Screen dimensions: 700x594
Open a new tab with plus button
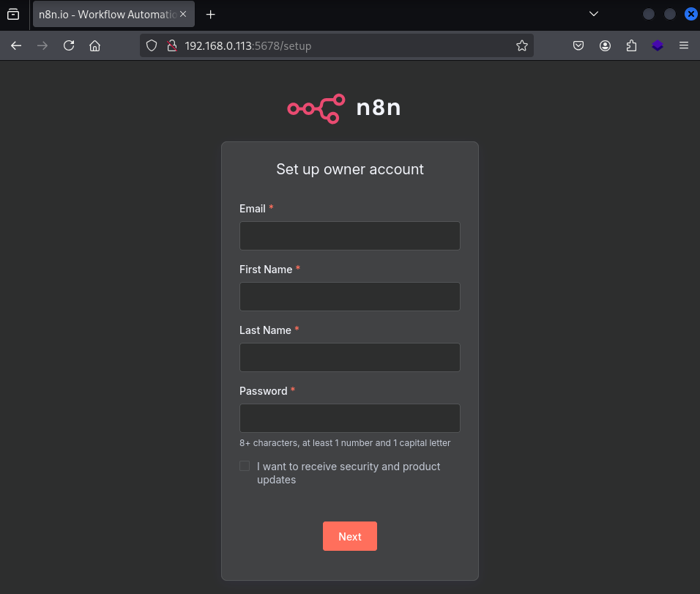[x=211, y=15]
